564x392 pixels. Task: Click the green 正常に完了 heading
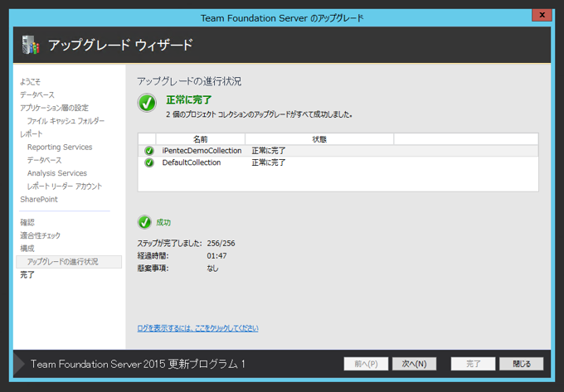(189, 100)
